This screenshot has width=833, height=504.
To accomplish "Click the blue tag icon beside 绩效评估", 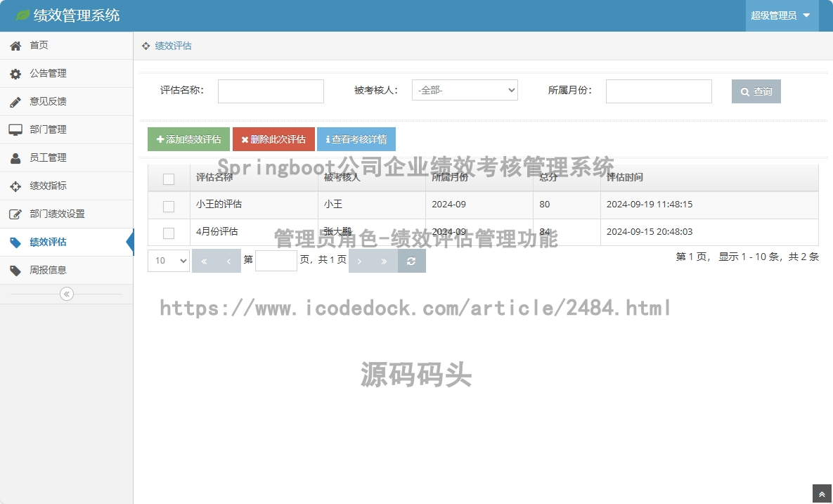I will point(15,243).
